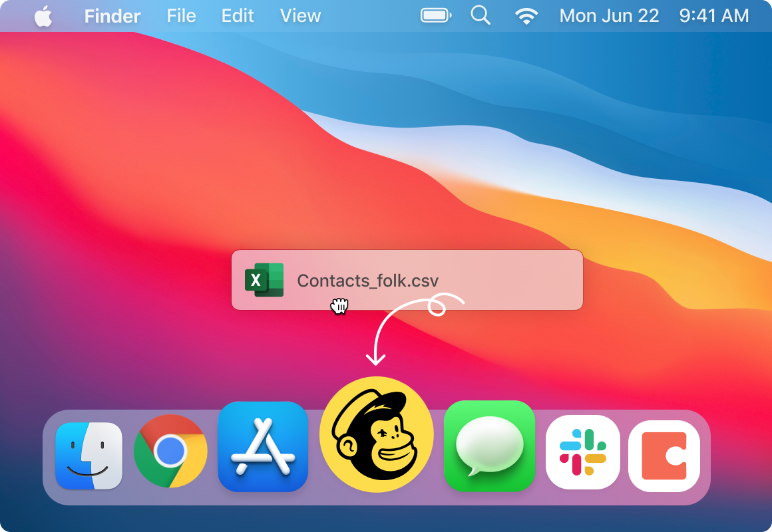The width and height of the screenshot is (772, 532).
Task: Open Mailchimp from the dock
Action: (377, 434)
